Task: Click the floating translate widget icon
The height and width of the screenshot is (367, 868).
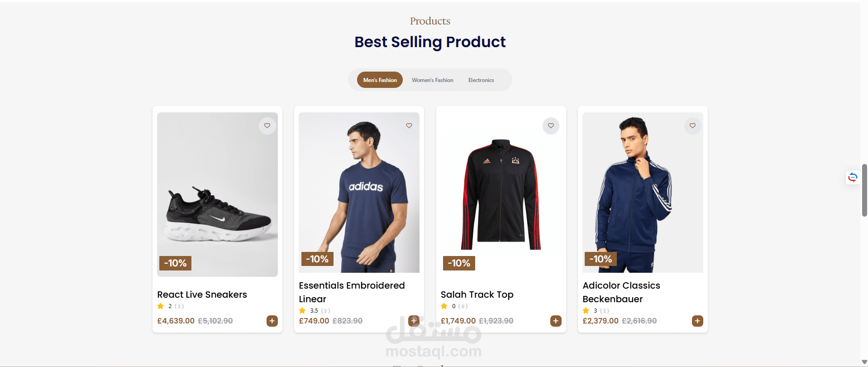Action: coord(853,177)
